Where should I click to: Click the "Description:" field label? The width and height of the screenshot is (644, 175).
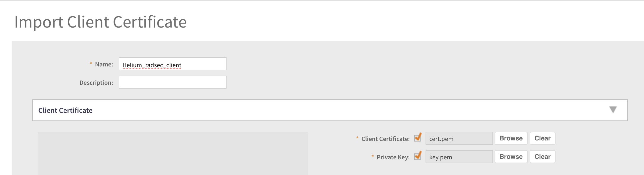[96, 83]
